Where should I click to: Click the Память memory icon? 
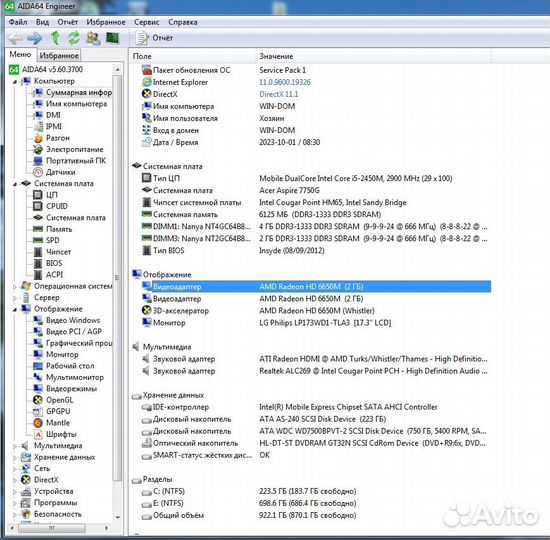[38, 229]
